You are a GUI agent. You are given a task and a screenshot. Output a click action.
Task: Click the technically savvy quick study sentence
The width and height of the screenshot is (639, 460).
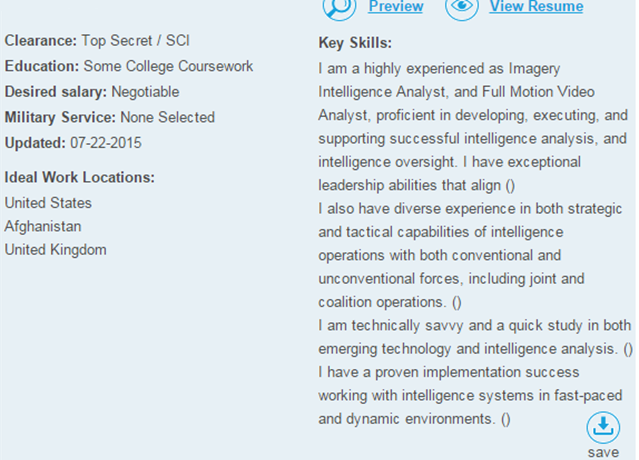click(476, 337)
